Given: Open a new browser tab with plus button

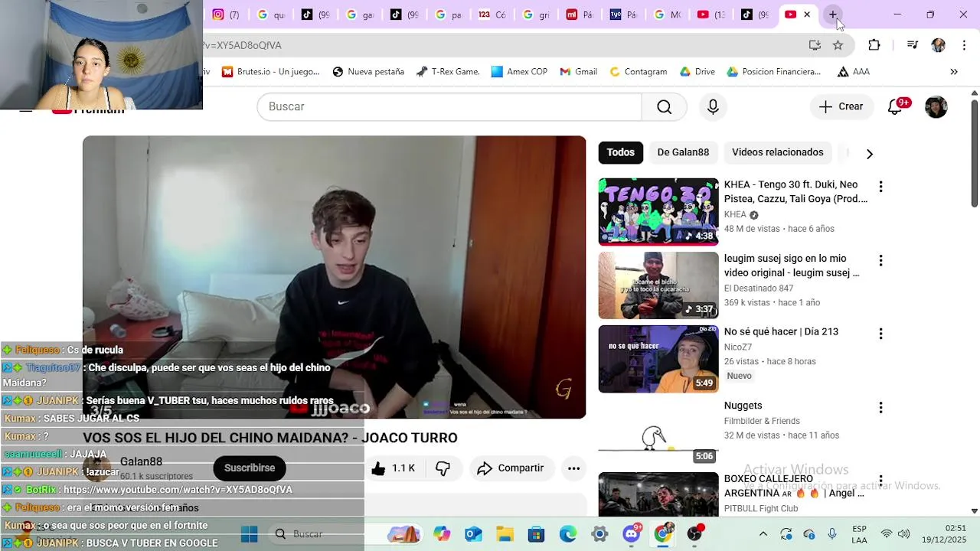Looking at the screenshot, I should tap(833, 15).
